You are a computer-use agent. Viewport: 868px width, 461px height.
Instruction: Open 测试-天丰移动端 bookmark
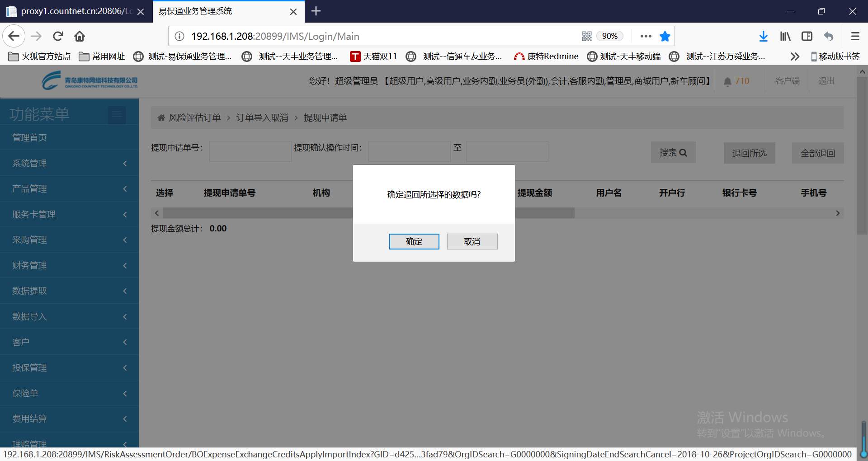(624, 56)
